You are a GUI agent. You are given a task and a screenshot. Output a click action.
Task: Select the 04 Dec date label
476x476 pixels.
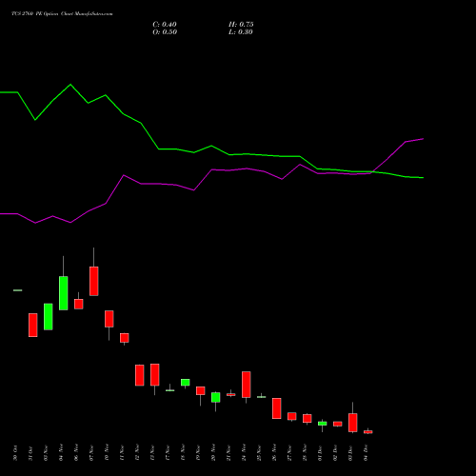[x=366, y=453]
